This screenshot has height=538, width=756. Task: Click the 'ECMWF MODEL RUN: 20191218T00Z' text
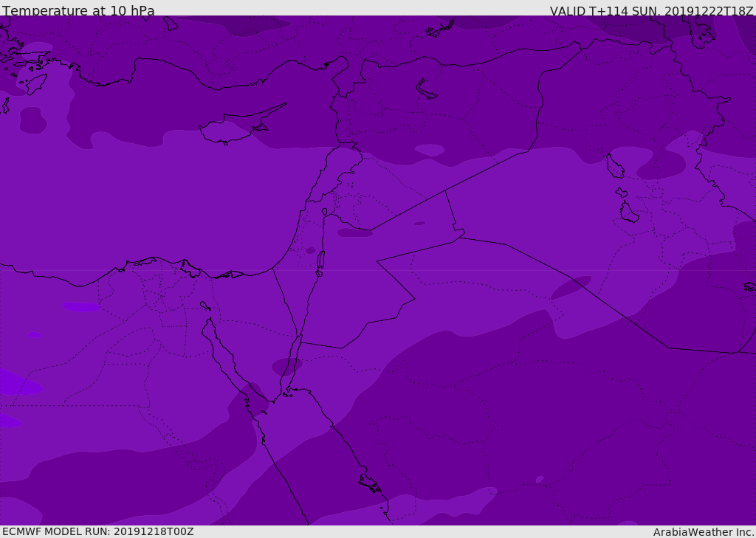click(98, 531)
